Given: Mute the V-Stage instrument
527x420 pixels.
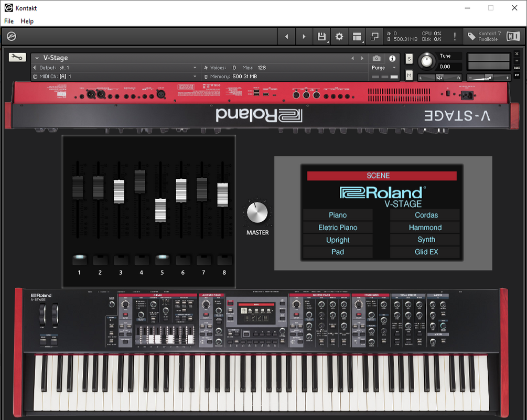Looking at the screenshot, I should point(409,76).
